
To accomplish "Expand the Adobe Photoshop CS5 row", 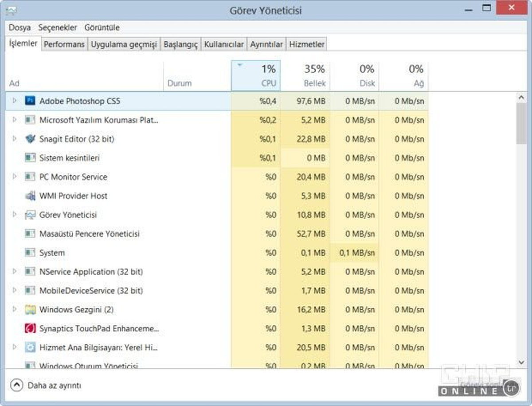I will 14,101.
